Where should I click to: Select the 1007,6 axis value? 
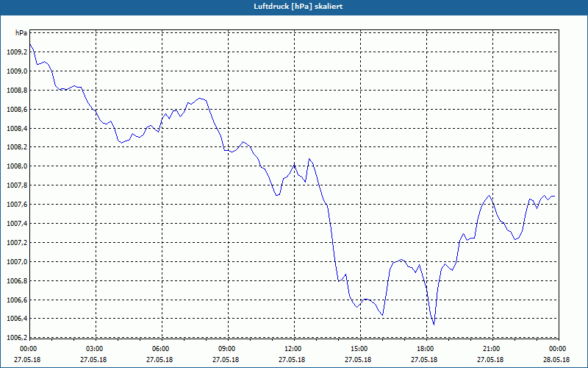point(17,205)
